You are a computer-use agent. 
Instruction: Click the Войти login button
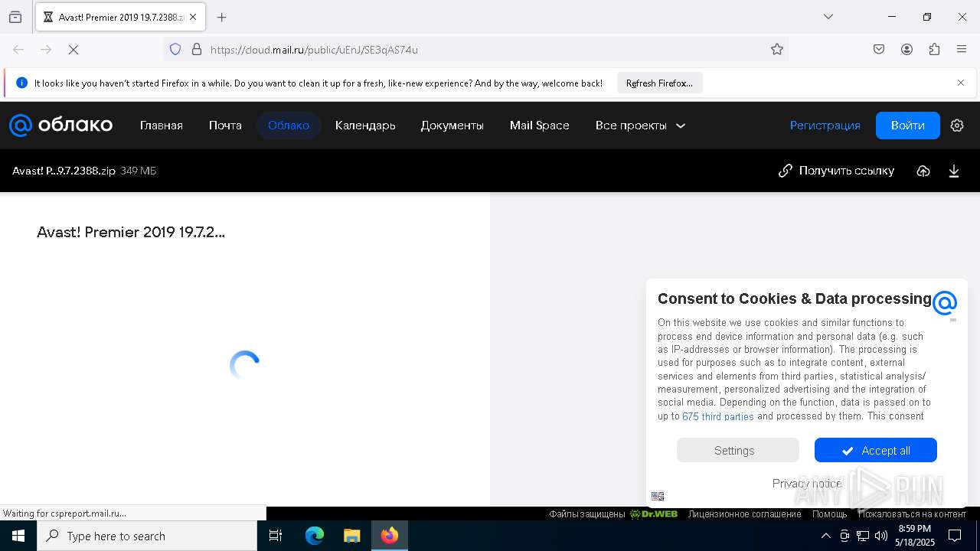(x=908, y=126)
